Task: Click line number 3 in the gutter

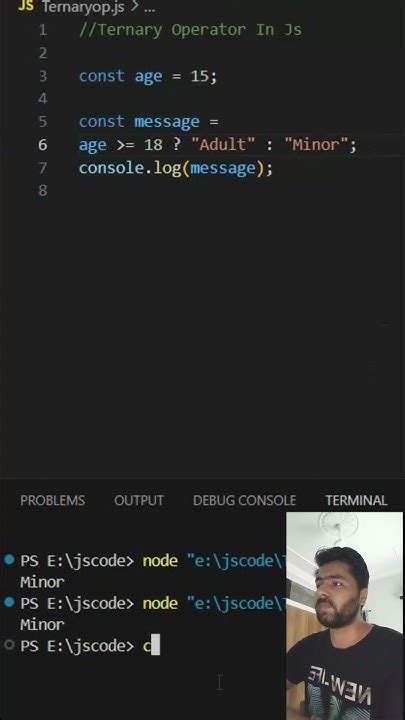Action: tap(43, 76)
